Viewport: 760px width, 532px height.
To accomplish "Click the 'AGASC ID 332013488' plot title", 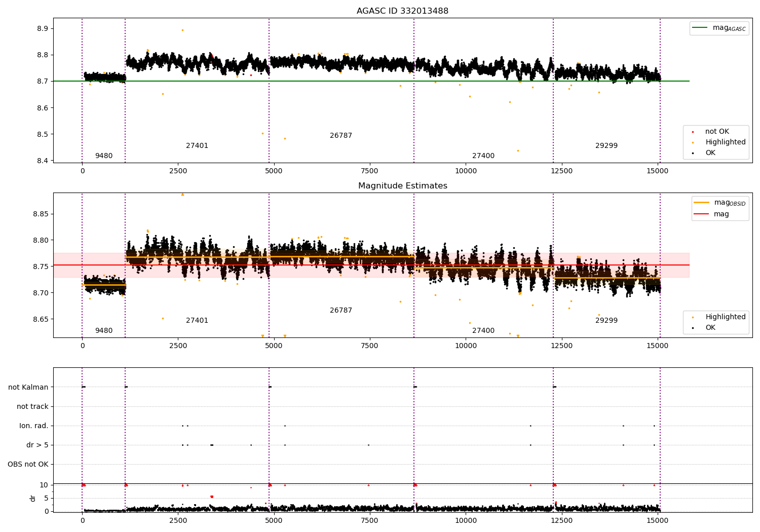I will [402, 11].
